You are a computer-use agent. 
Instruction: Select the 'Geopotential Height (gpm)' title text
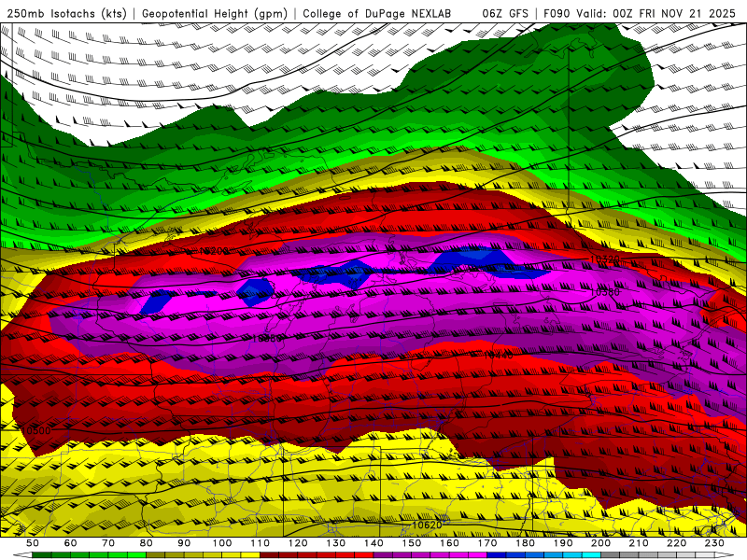(x=215, y=13)
